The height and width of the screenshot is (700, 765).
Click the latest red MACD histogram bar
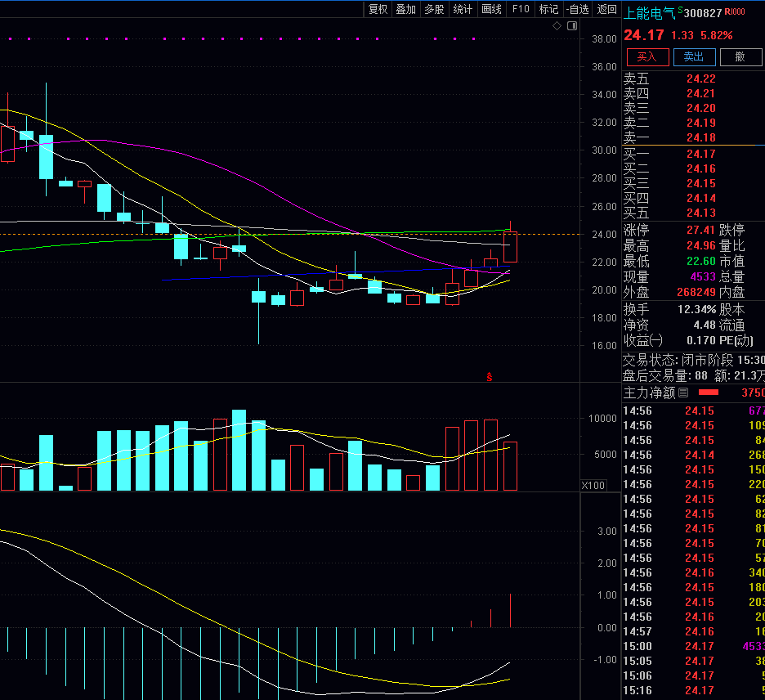510,610
